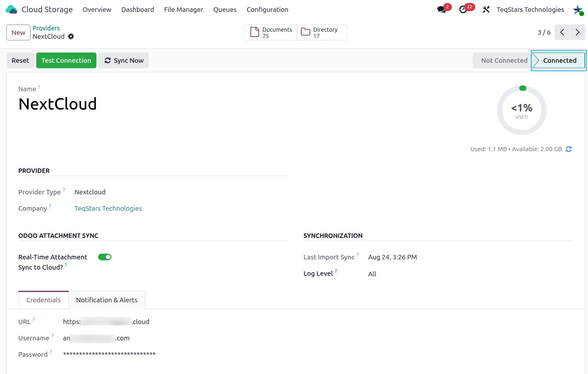This screenshot has height=374, width=588.
Task: Click help mark next to Password label
Action: pos(51,352)
